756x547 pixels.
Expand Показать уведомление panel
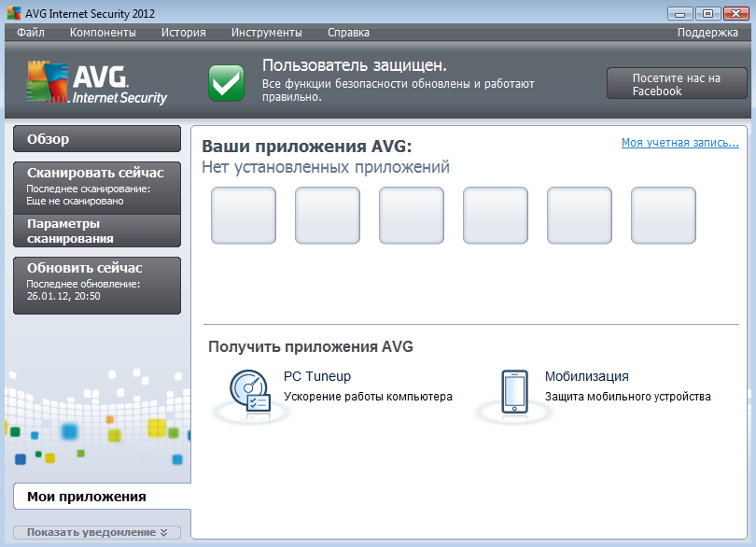coord(97,532)
